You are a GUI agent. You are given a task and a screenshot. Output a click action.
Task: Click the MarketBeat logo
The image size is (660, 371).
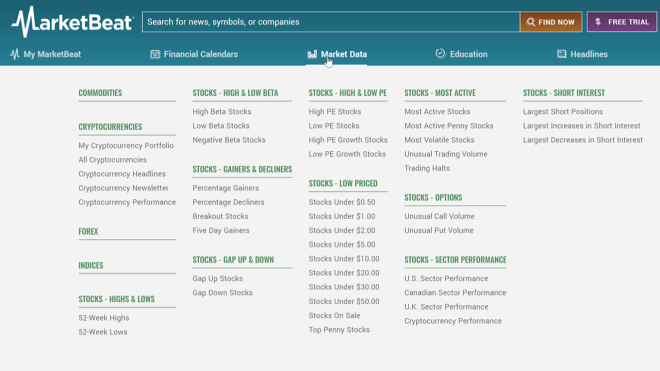[73, 22]
